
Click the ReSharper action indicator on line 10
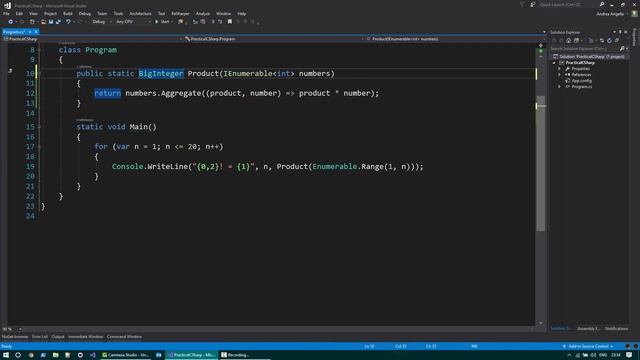click(10, 71)
